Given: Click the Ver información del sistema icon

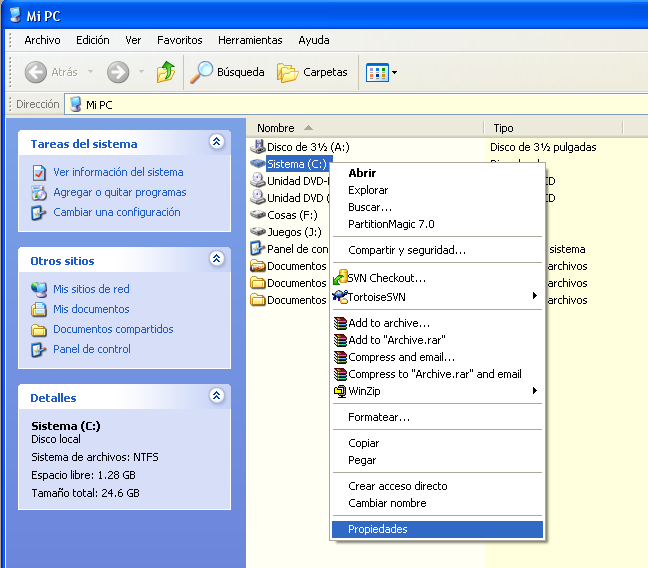Looking at the screenshot, I should [x=39, y=172].
